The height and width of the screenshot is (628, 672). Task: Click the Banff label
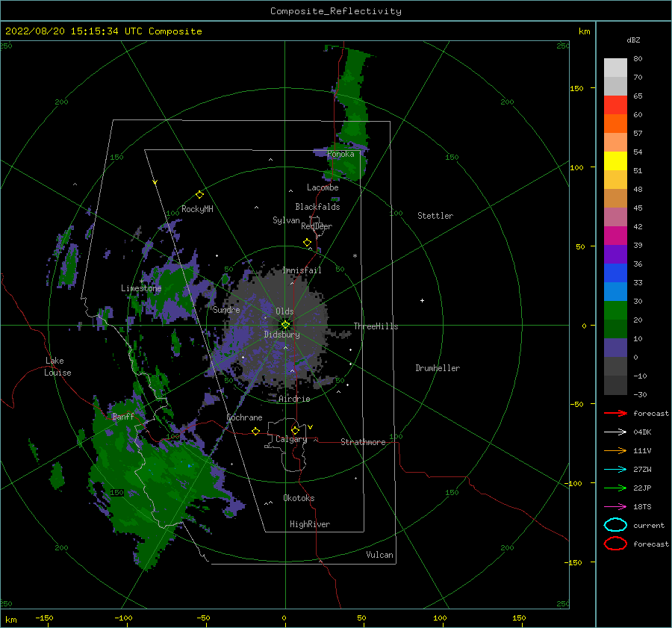click(123, 417)
